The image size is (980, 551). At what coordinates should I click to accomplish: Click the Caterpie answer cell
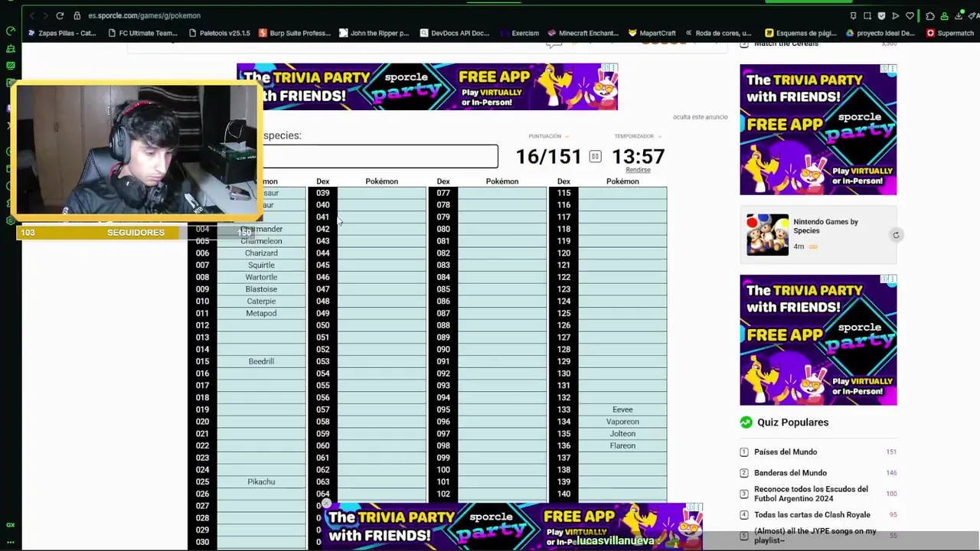click(x=261, y=302)
